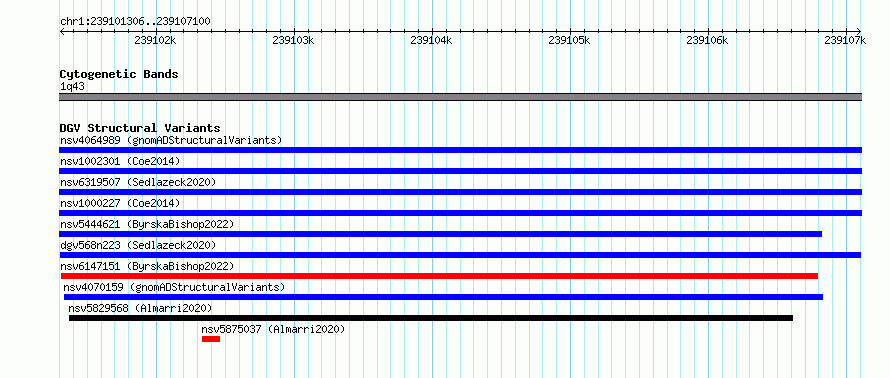
Task: Open dgv568n223 (Sedlazeck2020) variant label
Action: coord(138,245)
